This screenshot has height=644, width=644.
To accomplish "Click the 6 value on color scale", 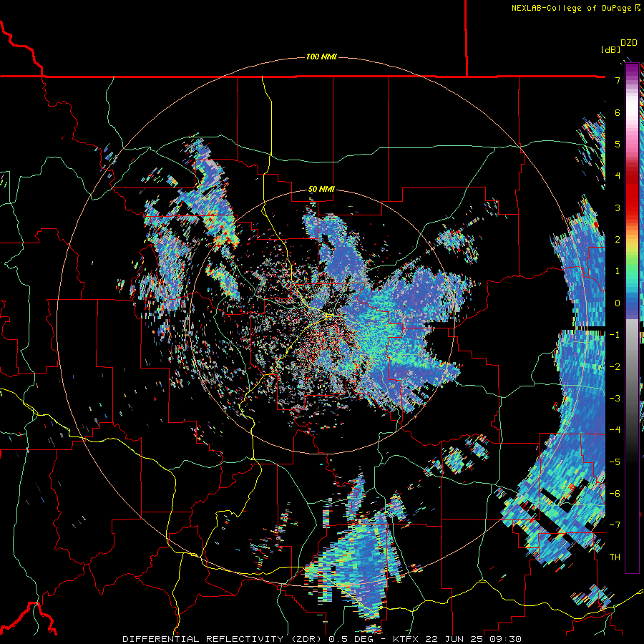I will (618, 112).
